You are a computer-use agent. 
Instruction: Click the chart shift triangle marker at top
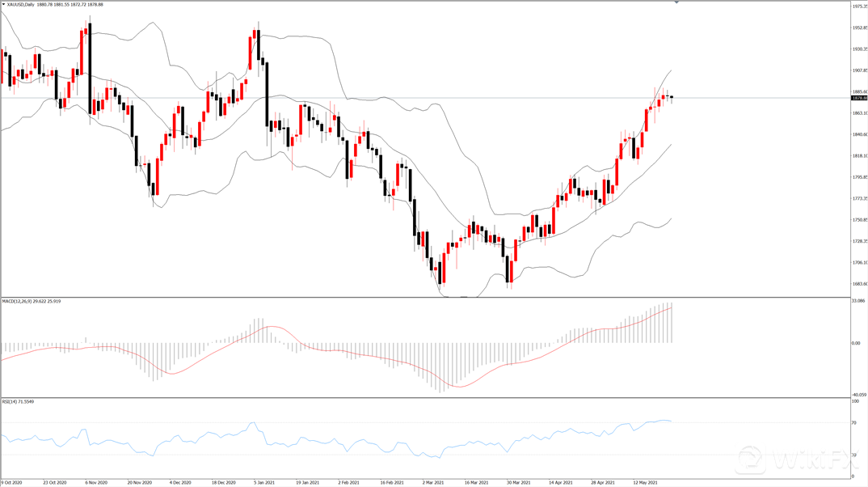point(676,3)
